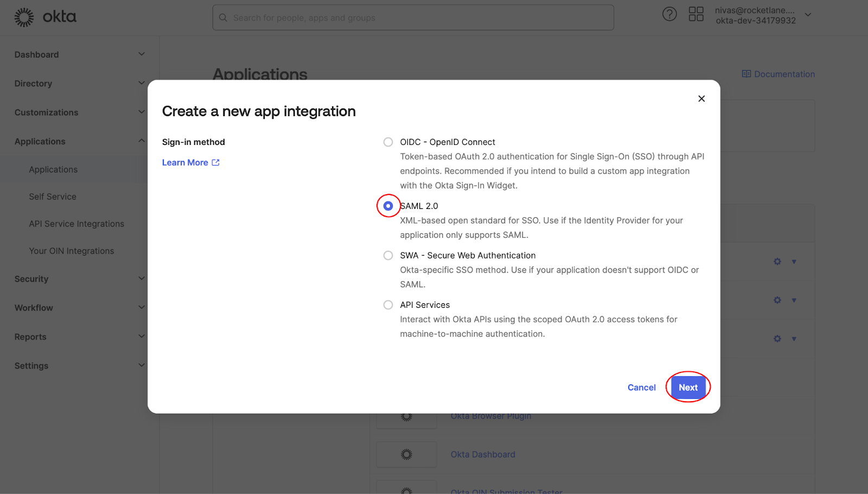Click the Okta logo
Screen dimensions: 868x494
coord(45,17)
